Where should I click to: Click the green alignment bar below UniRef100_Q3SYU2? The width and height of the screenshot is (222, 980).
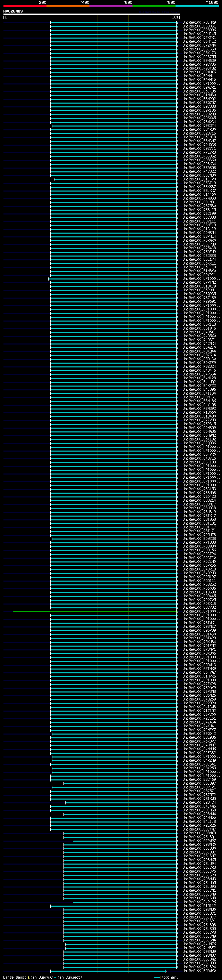(95, 612)
